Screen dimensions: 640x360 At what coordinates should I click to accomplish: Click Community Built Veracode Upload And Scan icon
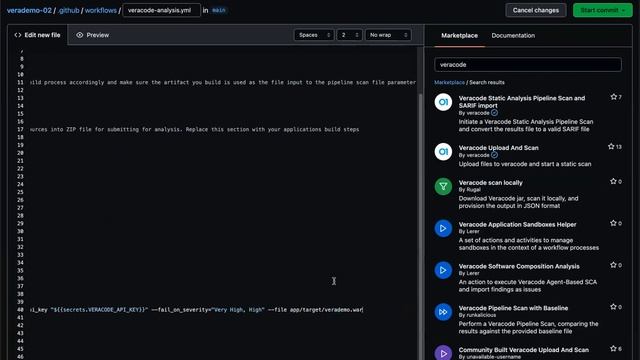tap(443, 353)
